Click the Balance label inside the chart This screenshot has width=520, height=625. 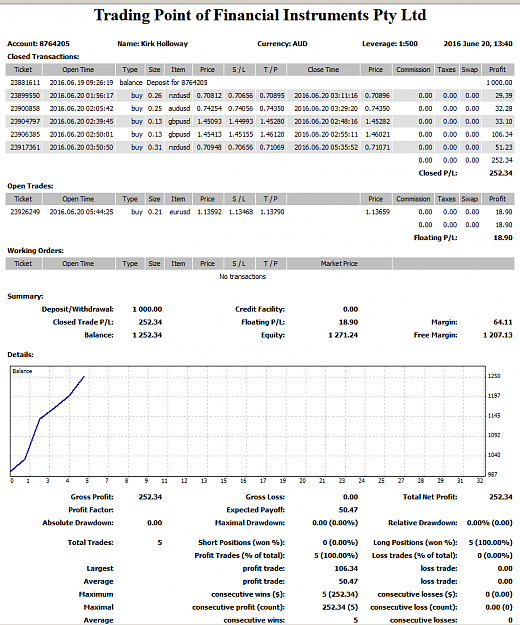coord(22,371)
